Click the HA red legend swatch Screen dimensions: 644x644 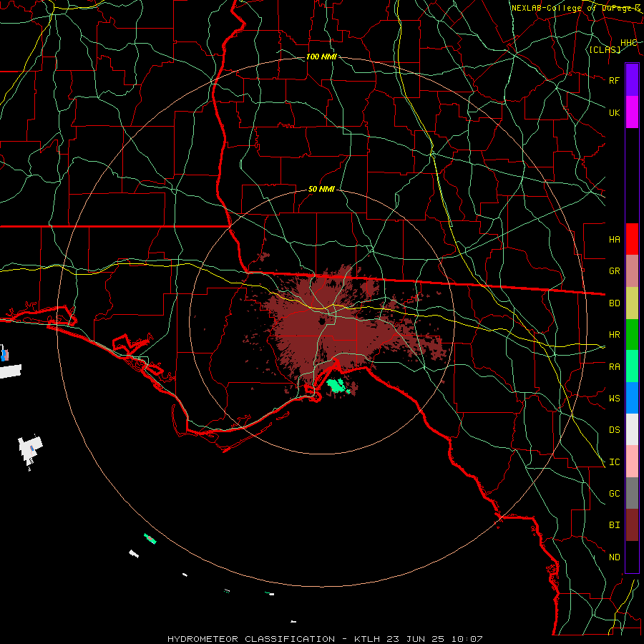(632, 239)
